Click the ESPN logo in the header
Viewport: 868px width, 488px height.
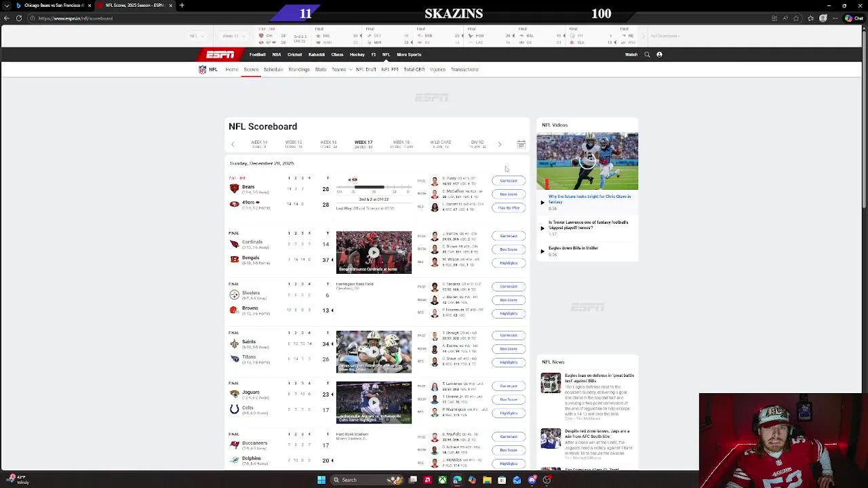220,54
